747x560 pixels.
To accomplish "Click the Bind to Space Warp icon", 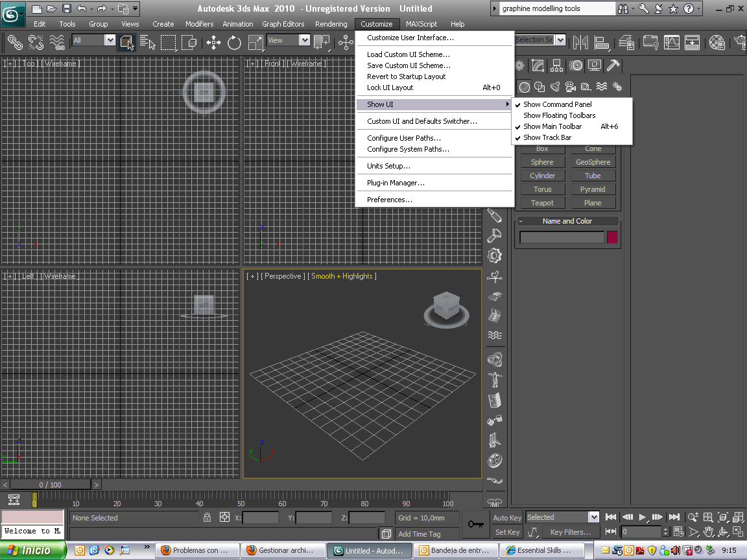I will [x=56, y=43].
